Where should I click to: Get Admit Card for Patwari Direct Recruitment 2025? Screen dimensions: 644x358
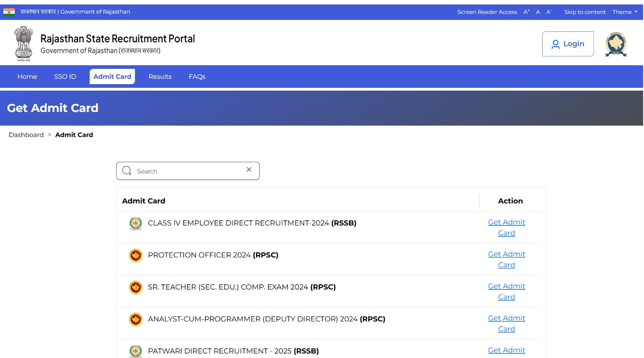pos(506,350)
